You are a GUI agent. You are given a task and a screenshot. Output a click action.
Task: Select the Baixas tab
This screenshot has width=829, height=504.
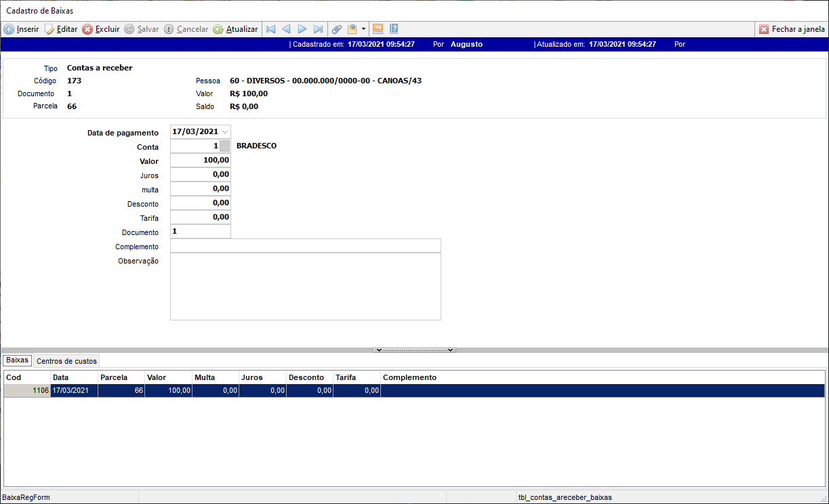click(17, 360)
